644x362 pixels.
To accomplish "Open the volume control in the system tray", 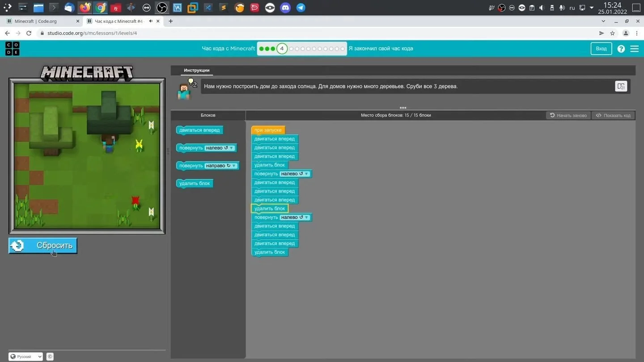I will [x=542, y=8].
